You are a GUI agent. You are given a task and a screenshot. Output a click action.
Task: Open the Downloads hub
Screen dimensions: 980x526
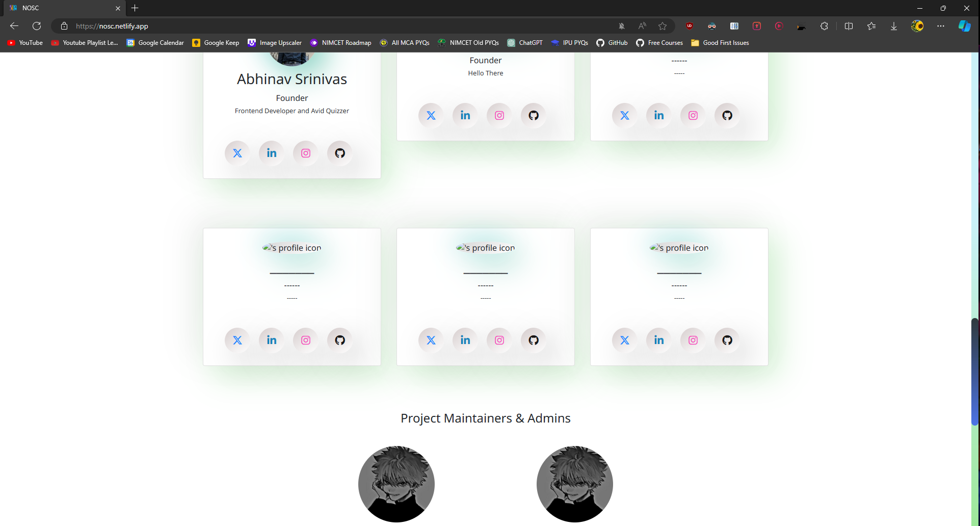coord(894,26)
